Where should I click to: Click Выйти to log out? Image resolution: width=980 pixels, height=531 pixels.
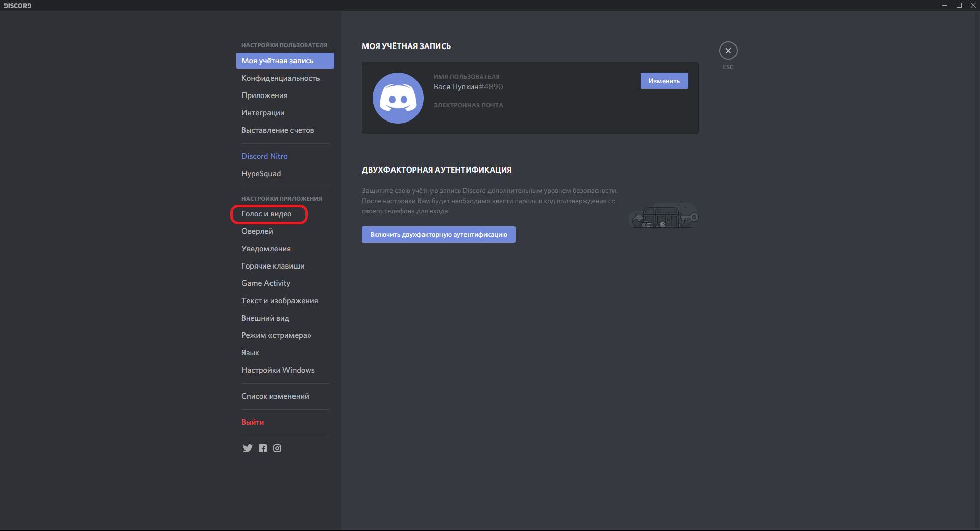(x=285, y=422)
